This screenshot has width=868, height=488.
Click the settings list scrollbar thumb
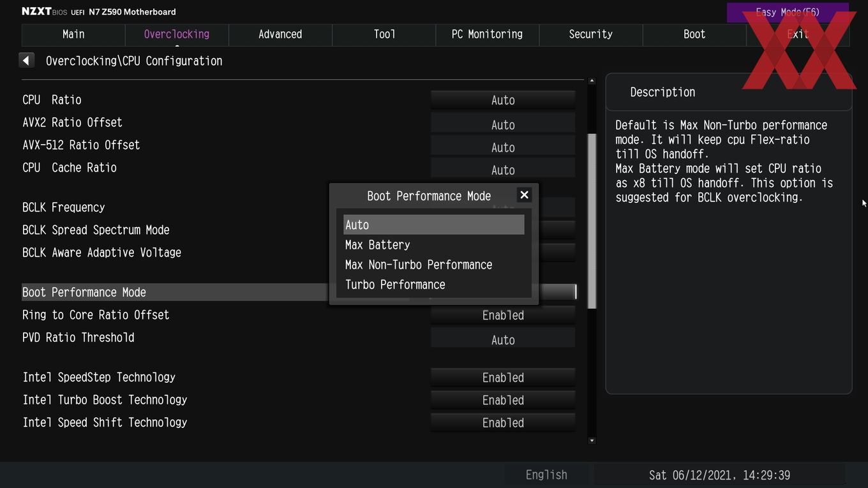pos(592,221)
